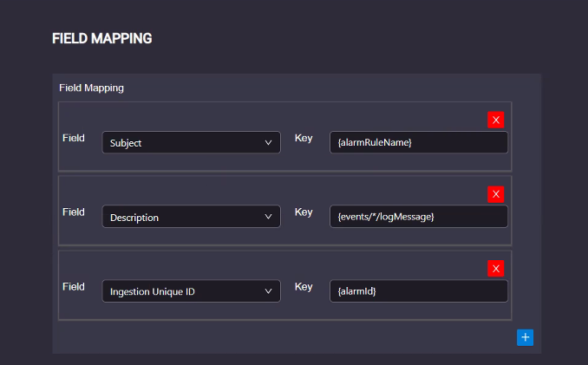Screen dimensions: 588x365
Task: Delete the Description mapping with red X
Action: pos(495,194)
